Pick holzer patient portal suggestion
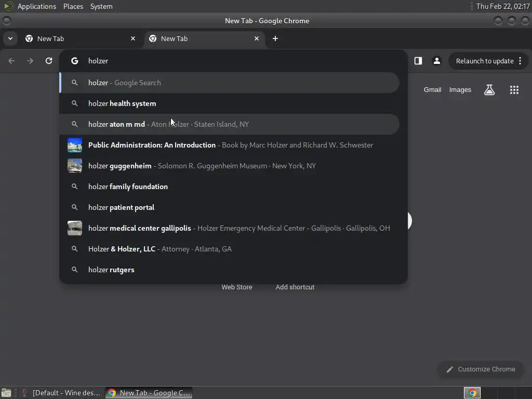Image resolution: width=532 pixels, height=399 pixels. click(x=229, y=207)
